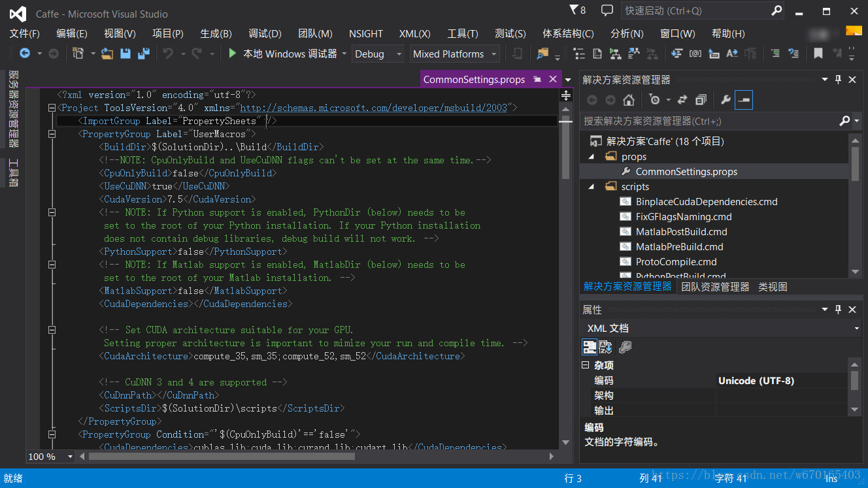The height and width of the screenshot is (488, 868).
Task: Click the Undo arrow icon
Action: (168, 54)
